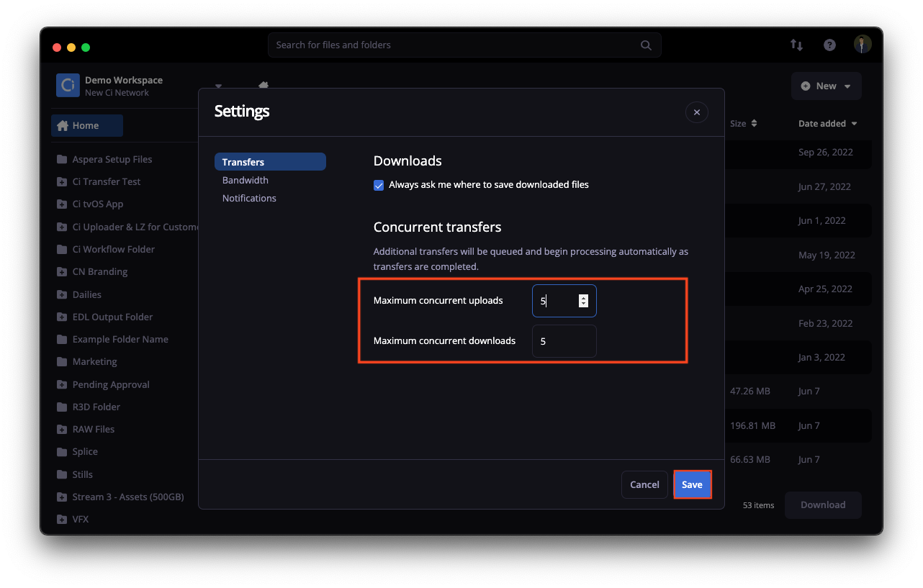Click the May 19, 2022 date cell

[827, 255]
